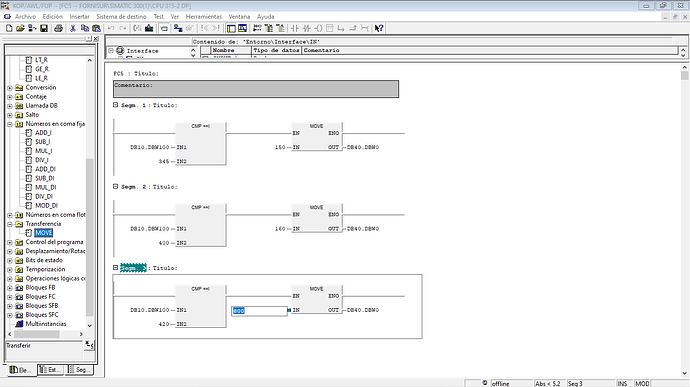
Task: Open the Edición menu
Action: (53, 17)
